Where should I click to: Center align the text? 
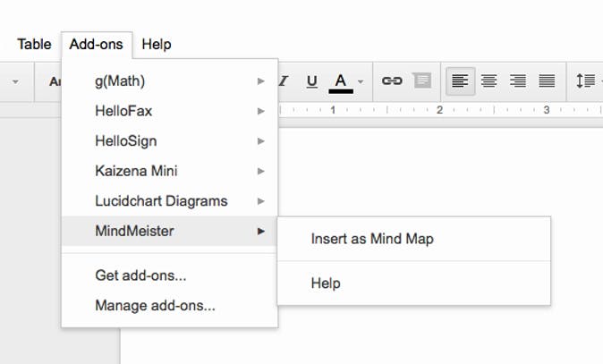(x=488, y=81)
